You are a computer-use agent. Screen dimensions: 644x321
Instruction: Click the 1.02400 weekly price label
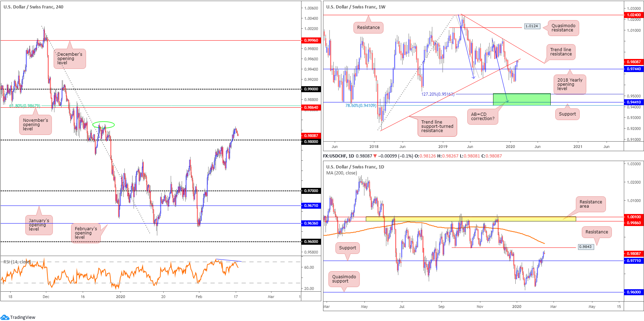click(634, 15)
